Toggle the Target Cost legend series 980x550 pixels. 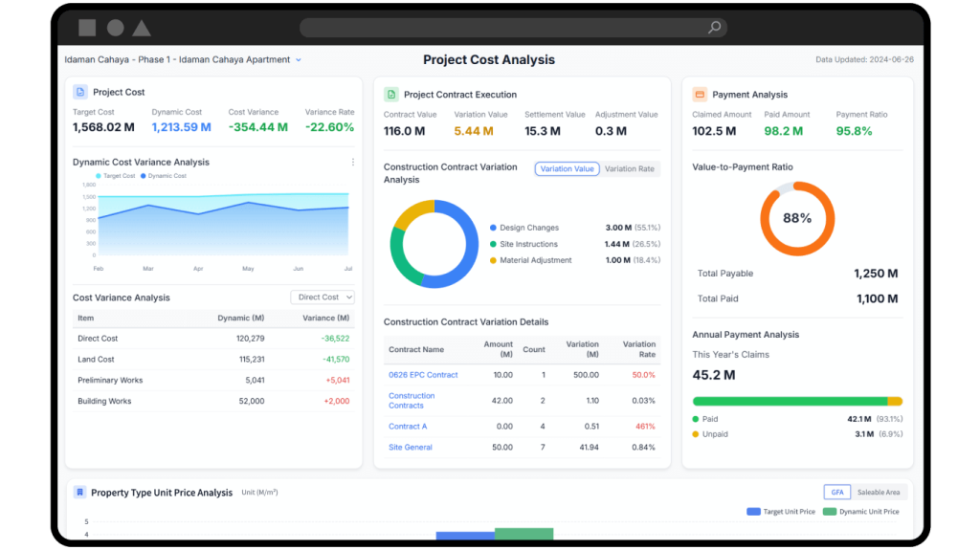click(116, 176)
